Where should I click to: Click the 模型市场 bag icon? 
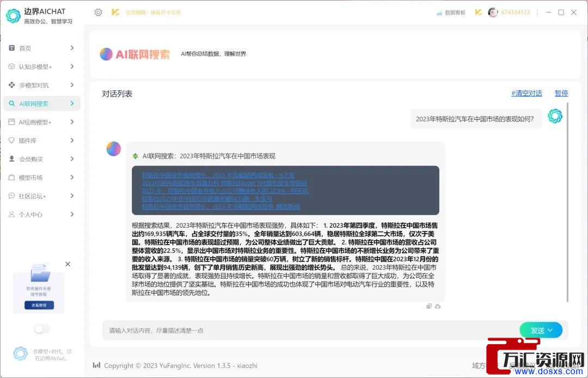(11, 178)
